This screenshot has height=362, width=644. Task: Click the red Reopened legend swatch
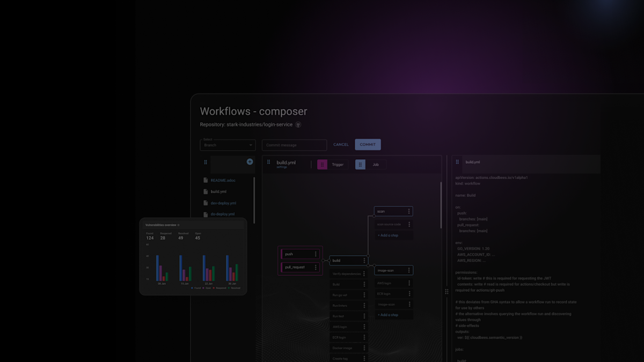pyautogui.click(x=214, y=288)
